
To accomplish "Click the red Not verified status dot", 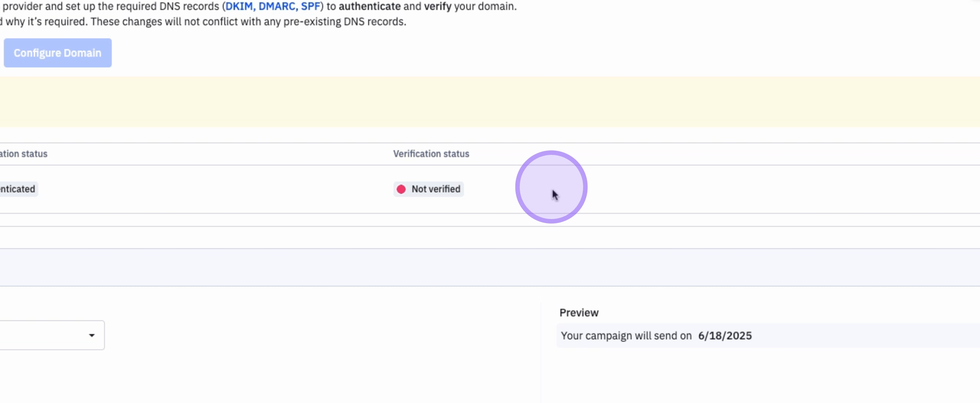I will (x=401, y=189).
